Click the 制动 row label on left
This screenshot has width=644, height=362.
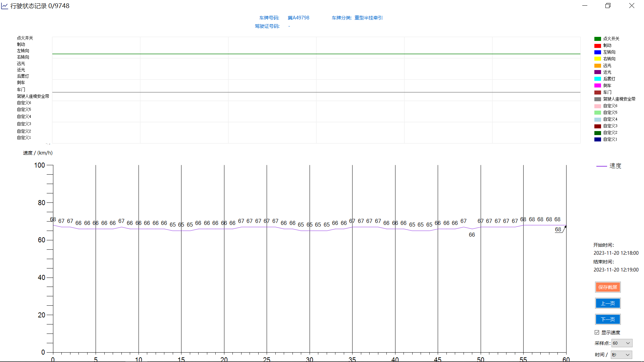(21, 44)
